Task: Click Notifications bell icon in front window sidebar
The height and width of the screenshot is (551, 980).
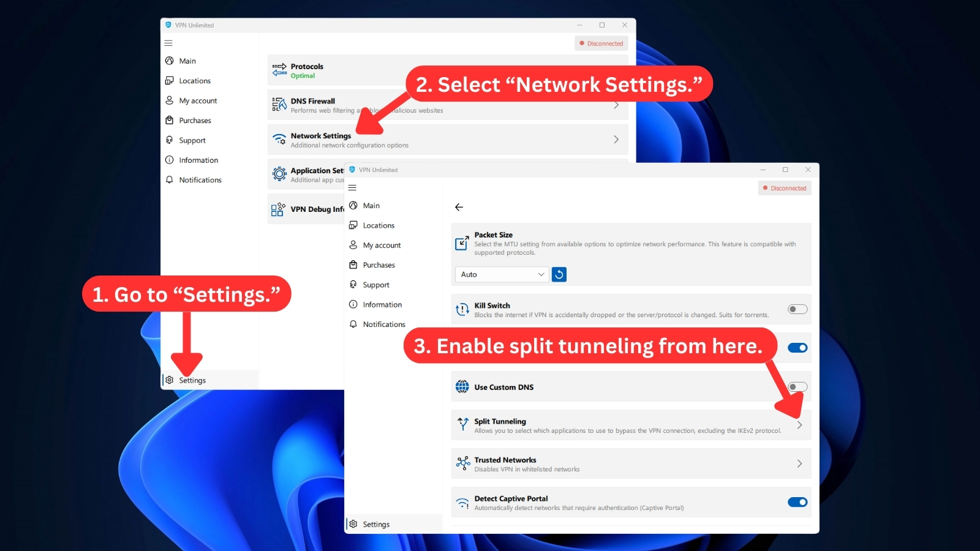Action: click(353, 324)
